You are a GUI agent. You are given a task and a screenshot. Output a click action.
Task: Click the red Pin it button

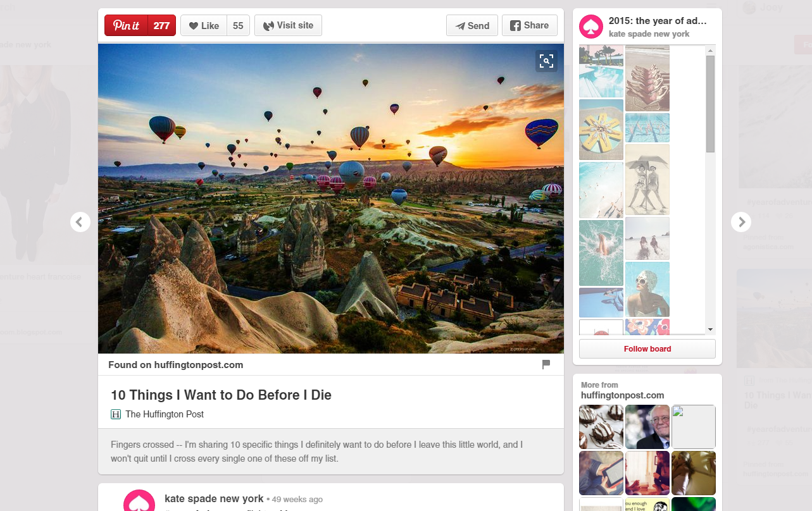(x=127, y=26)
